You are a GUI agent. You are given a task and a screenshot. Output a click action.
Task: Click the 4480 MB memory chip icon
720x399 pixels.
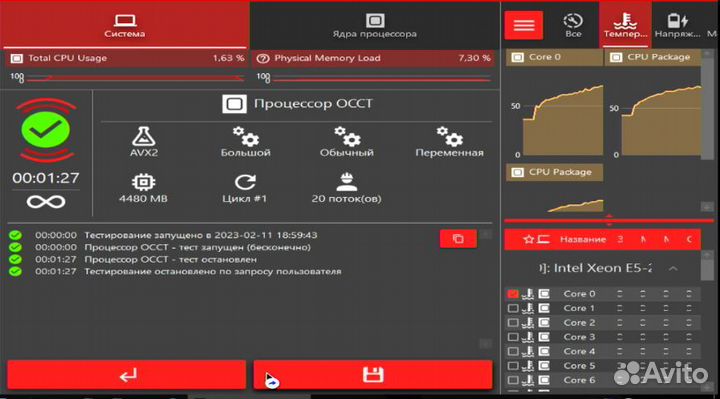coord(143,182)
